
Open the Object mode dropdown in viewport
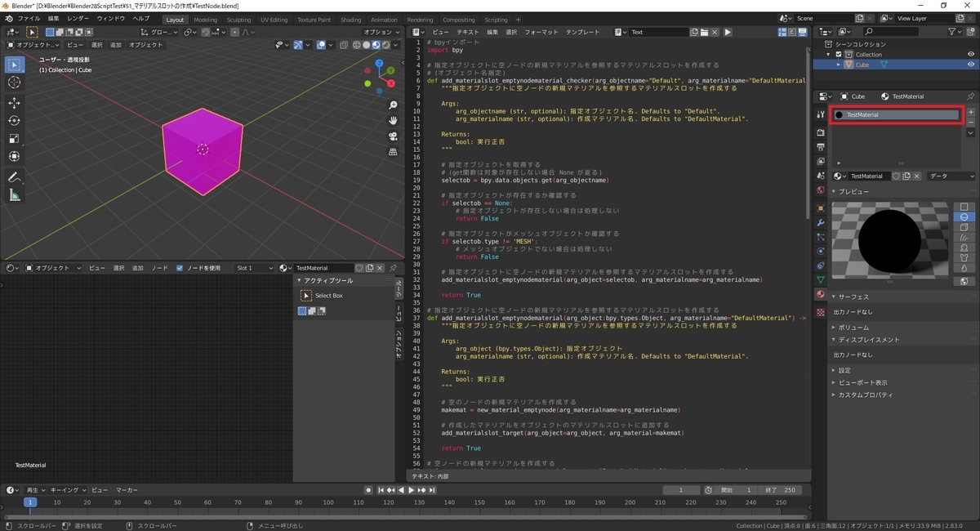(x=31, y=45)
